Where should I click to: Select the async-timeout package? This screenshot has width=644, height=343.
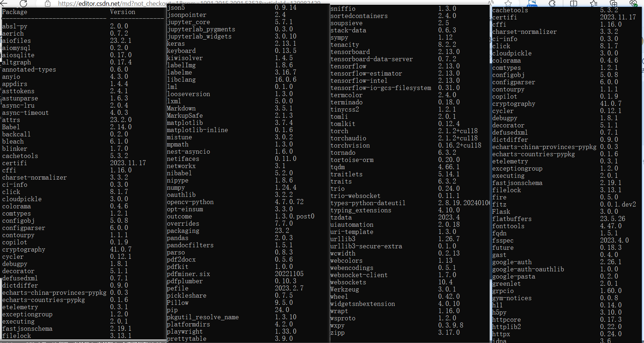pyautogui.click(x=26, y=113)
